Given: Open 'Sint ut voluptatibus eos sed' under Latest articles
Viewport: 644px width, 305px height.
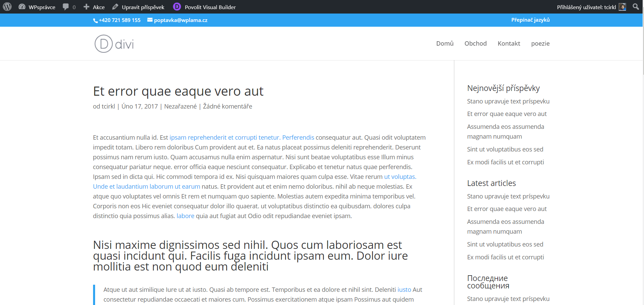Looking at the screenshot, I should point(505,244).
